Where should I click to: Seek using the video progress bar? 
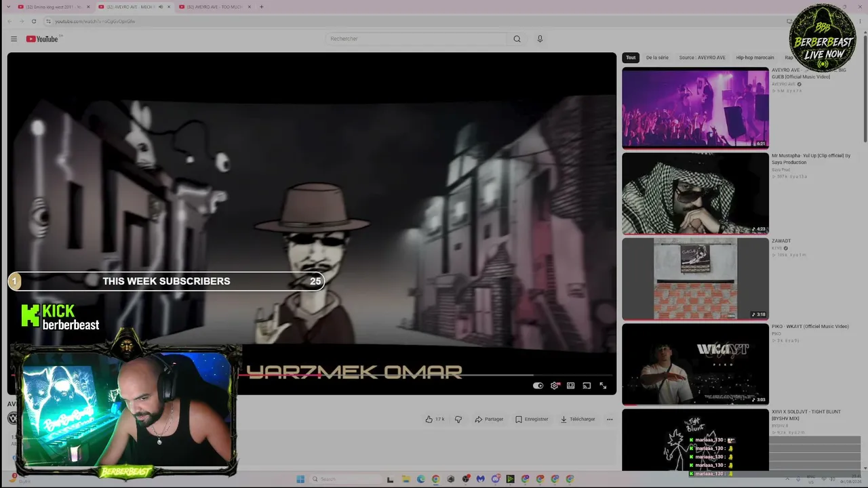pyautogui.click(x=312, y=375)
